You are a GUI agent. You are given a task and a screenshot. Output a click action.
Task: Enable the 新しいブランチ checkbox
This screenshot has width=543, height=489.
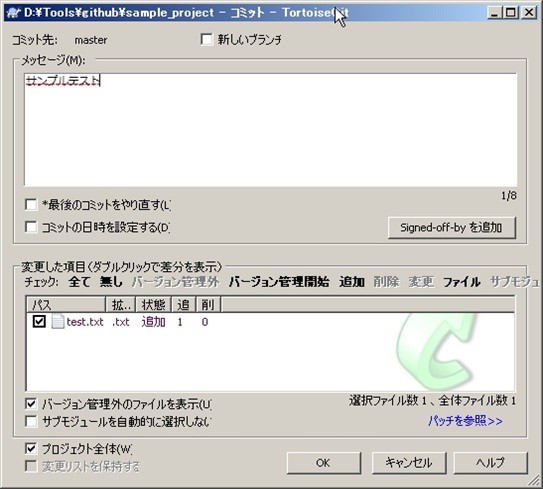(x=206, y=39)
